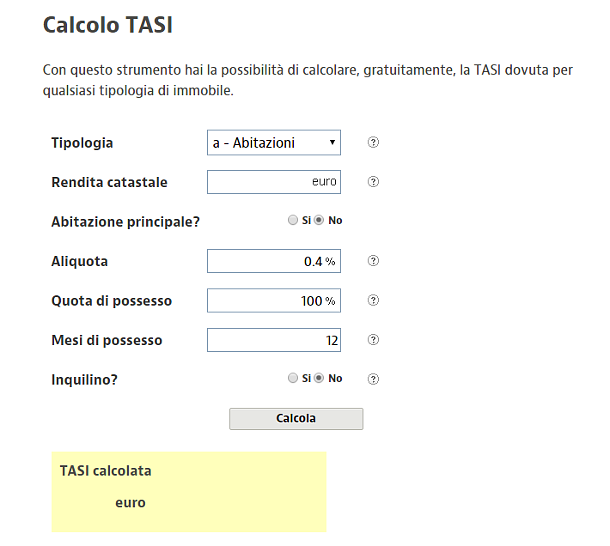Focus the Quota di possesso input
The width and height of the screenshot is (610, 546).
274,300
